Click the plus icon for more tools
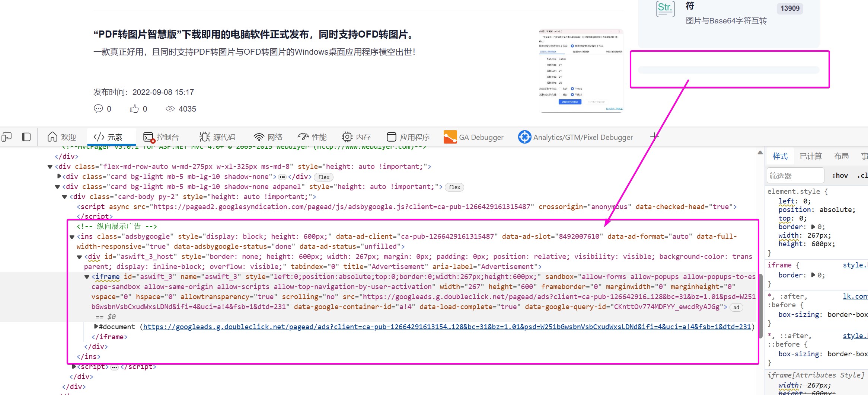Image resolution: width=868 pixels, height=395 pixels. pyautogui.click(x=654, y=137)
